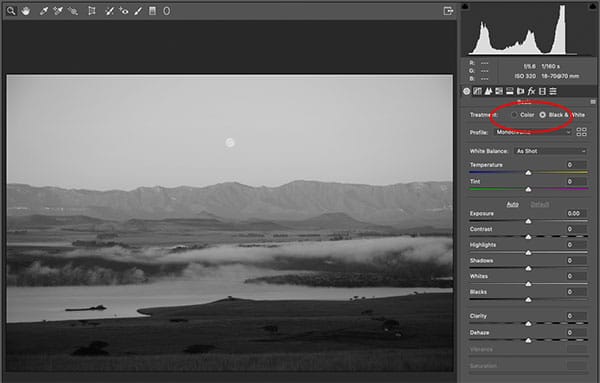Toggle the shadow clipping warning on histogram
Image resolution: width=600 pixels, height=383 pixels.
click(x=465, y=7)
